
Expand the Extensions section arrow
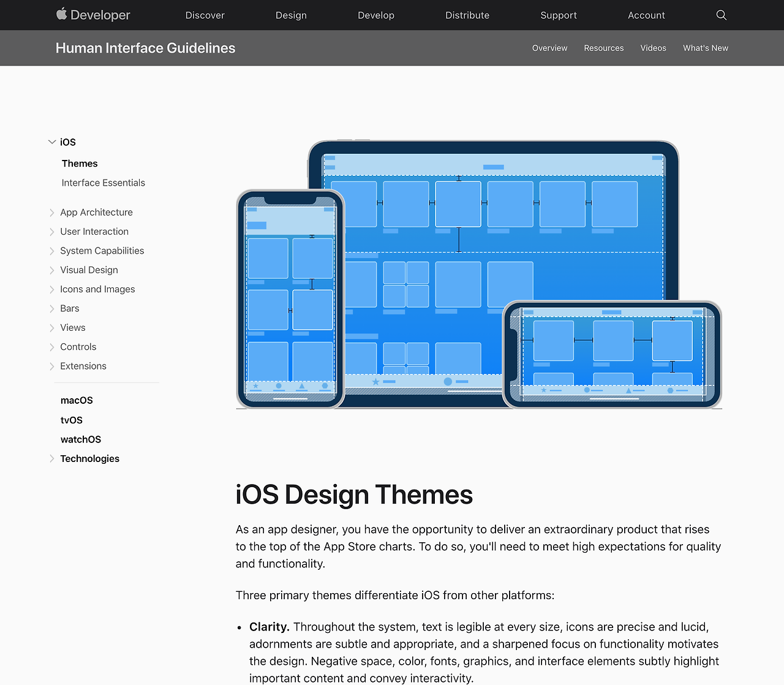51,366
